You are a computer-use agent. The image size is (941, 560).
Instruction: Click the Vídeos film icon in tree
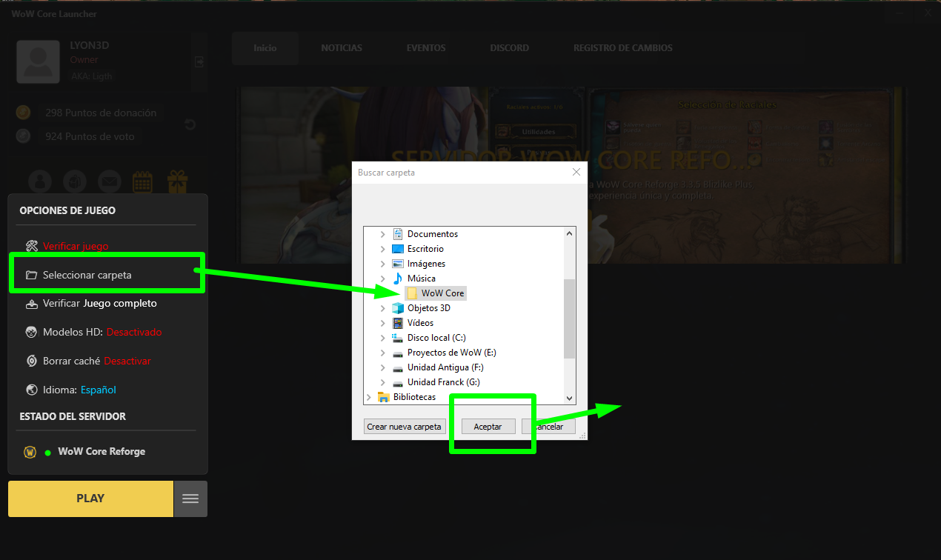(x=397, y=323)
